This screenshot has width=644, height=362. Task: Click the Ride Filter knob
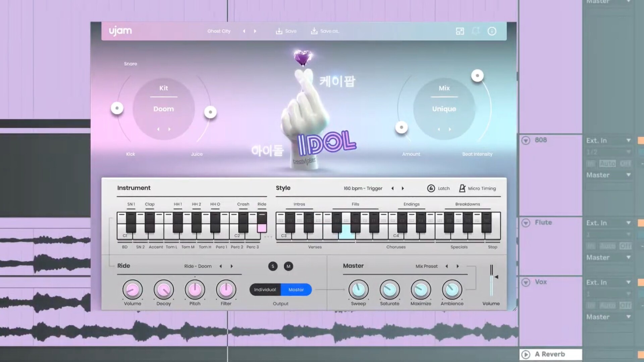pos(226,290)
